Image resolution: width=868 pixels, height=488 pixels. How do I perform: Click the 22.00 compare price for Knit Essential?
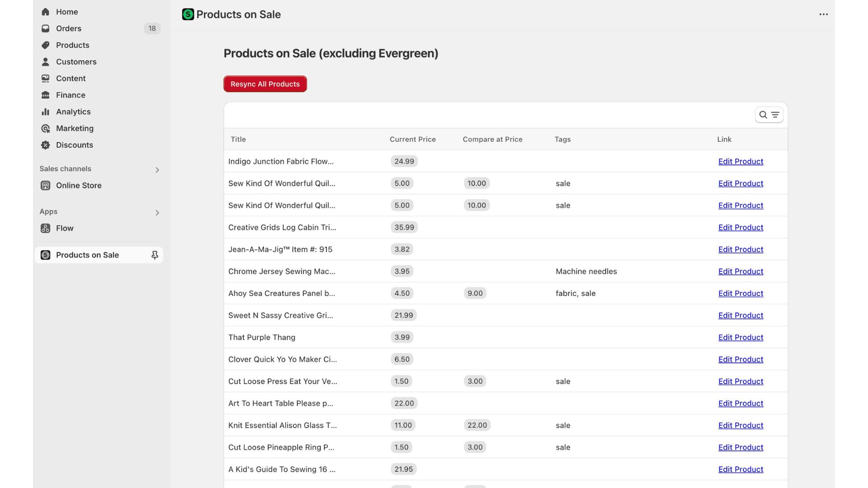[x=477, y=425]
